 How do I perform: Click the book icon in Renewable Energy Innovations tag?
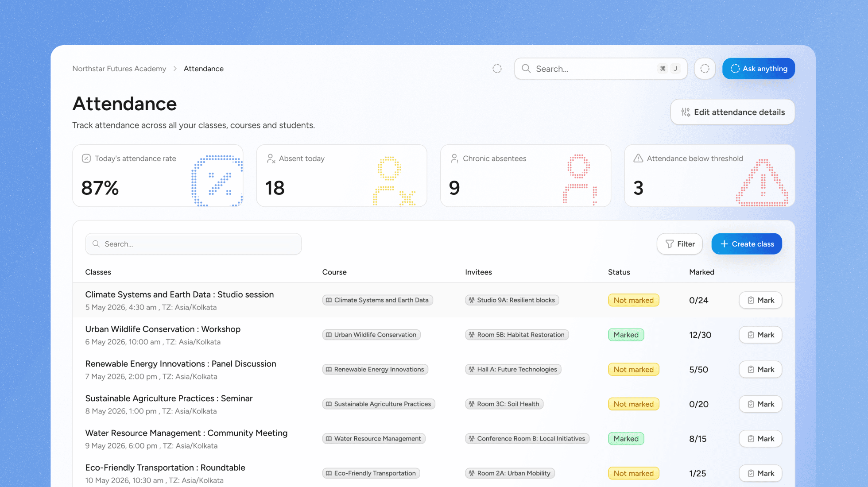[x=329, y=369]
